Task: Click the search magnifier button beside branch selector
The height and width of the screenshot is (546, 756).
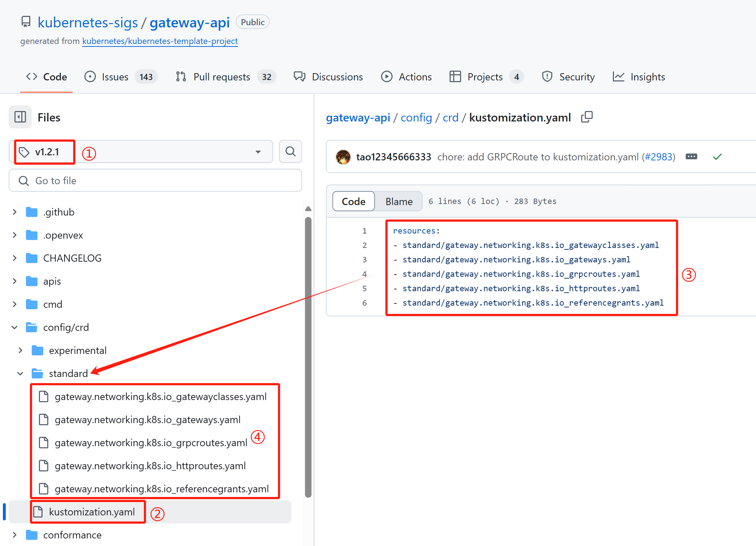Action: (290, 152)
